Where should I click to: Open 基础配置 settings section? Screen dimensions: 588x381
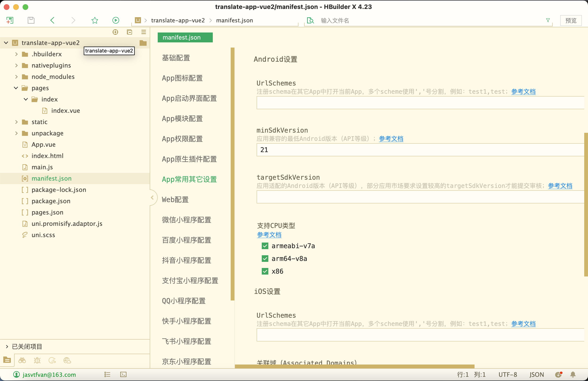tap(176, 58)
